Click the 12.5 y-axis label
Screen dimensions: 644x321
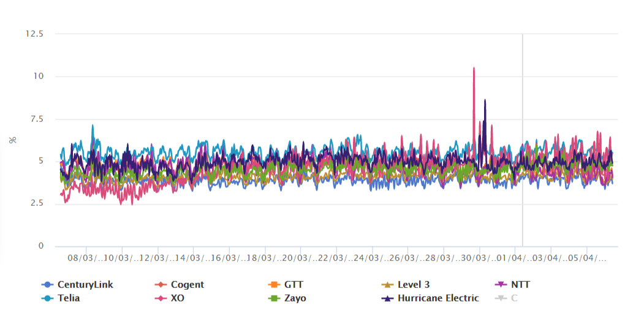tap(34, 34)
